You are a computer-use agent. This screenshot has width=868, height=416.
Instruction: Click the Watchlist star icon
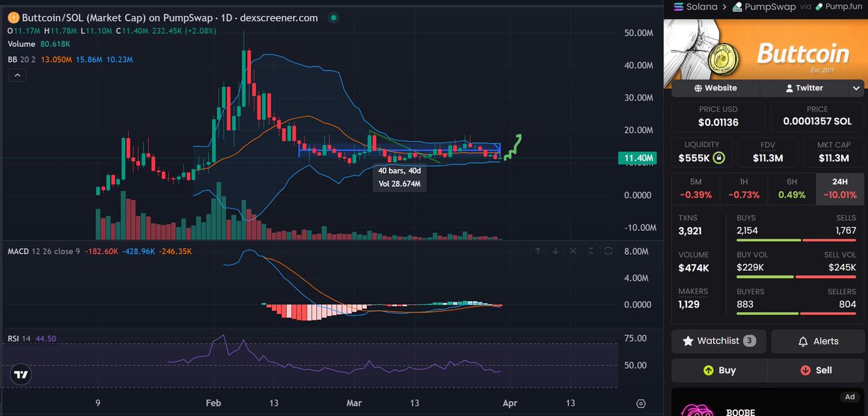tap(688, 341)
